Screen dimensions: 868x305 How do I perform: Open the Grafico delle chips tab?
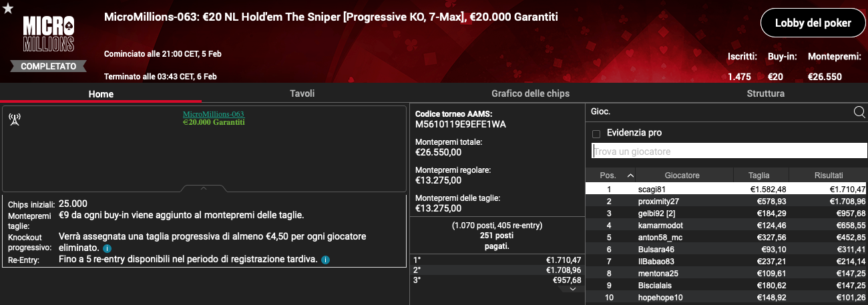[530, 93]
